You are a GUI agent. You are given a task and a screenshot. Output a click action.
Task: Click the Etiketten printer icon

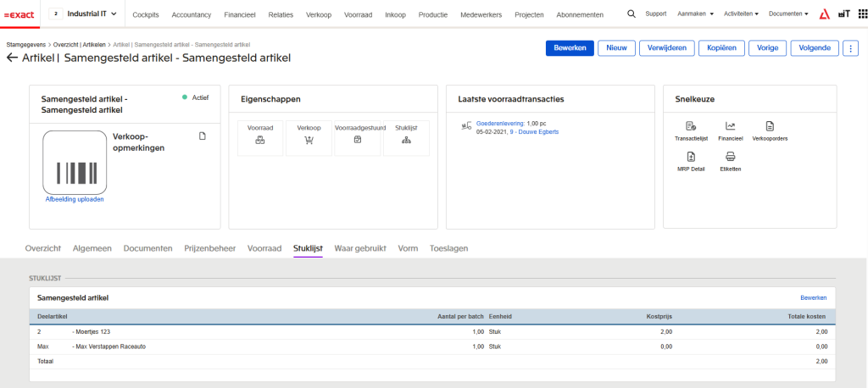coord(730,157)
